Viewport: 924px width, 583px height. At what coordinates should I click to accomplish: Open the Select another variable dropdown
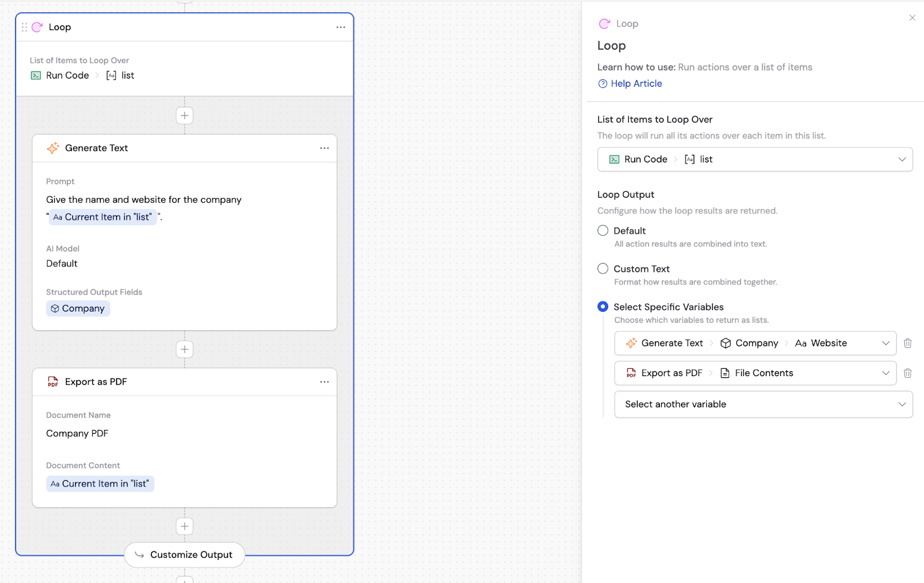[763, 404]
